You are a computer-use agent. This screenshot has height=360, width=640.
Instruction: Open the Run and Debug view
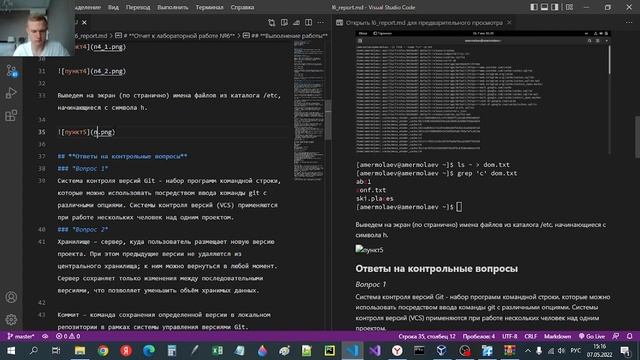pyautogui.click(x=11, y=93)
